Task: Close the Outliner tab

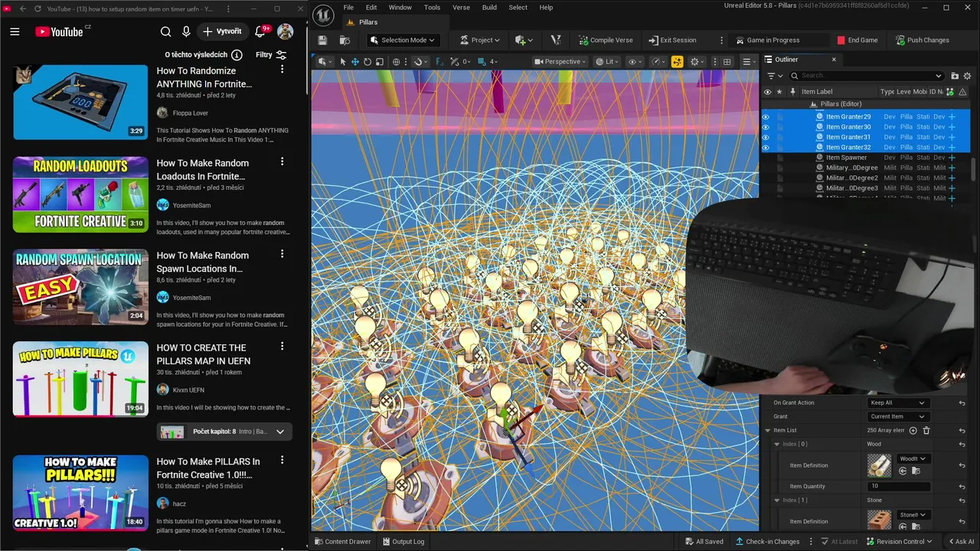Action: coord(834,59)
